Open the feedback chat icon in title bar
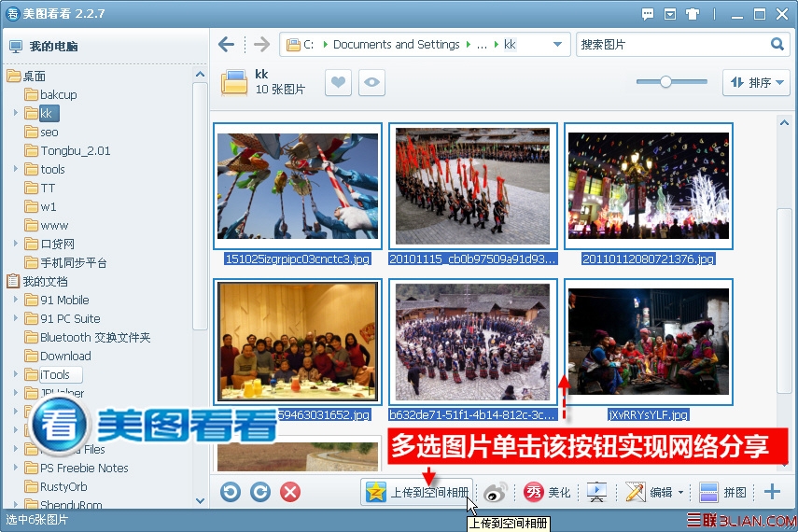798x532 pixels. (648, 14)
